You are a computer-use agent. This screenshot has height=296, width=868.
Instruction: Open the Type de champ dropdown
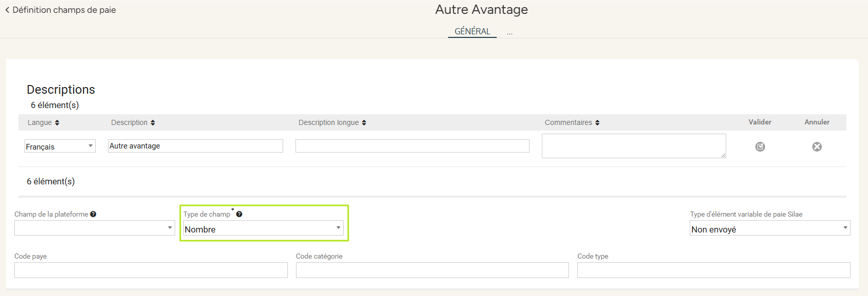click(263, 229)
